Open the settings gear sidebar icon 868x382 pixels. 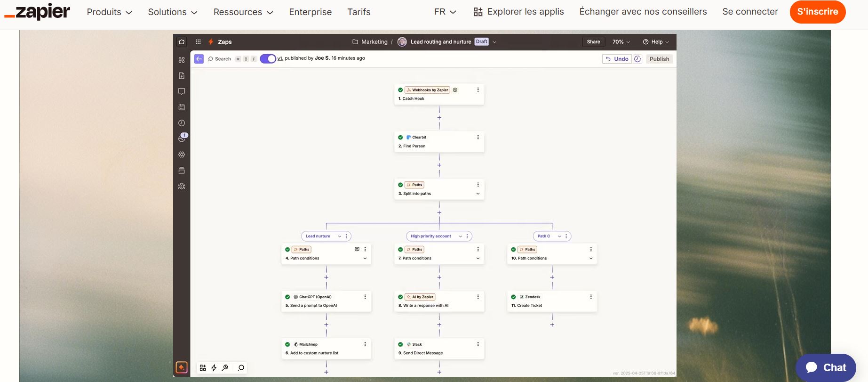tap(182, 154)
